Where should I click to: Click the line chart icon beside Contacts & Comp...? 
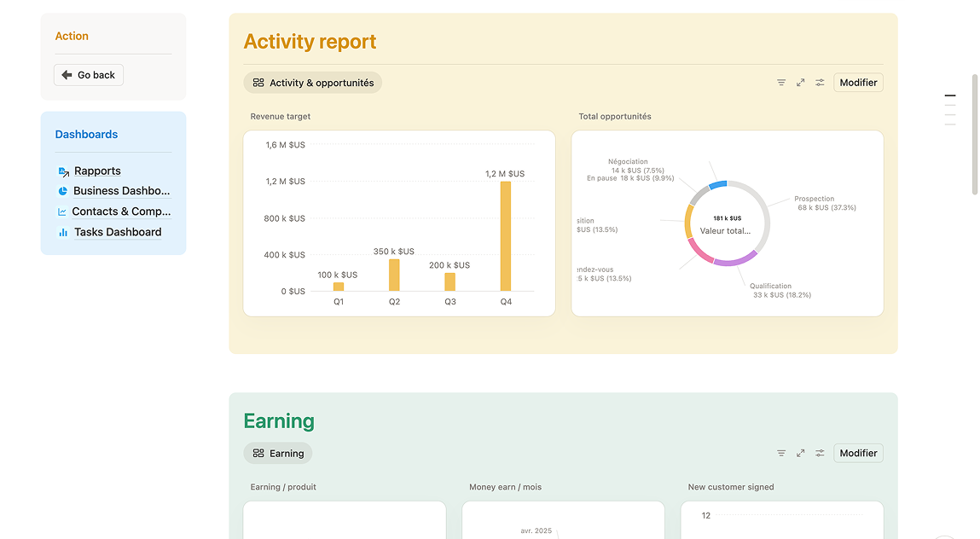pyautogui.click(x=62, y=212)
